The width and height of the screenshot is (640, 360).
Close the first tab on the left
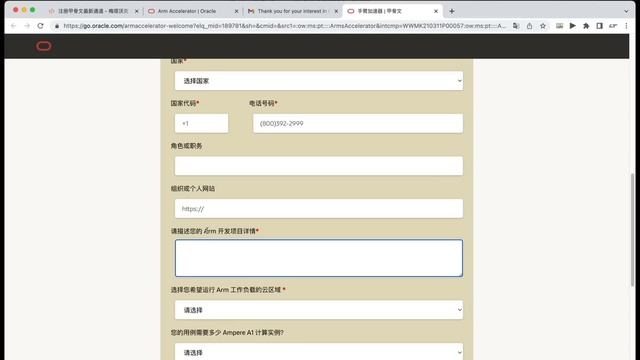(136, 11)
